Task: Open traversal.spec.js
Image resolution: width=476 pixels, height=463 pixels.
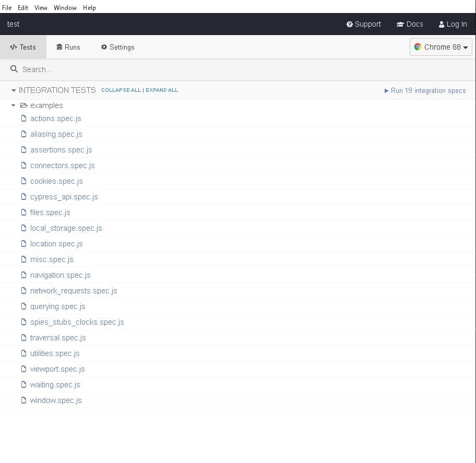Action: (x=58, y=338)
